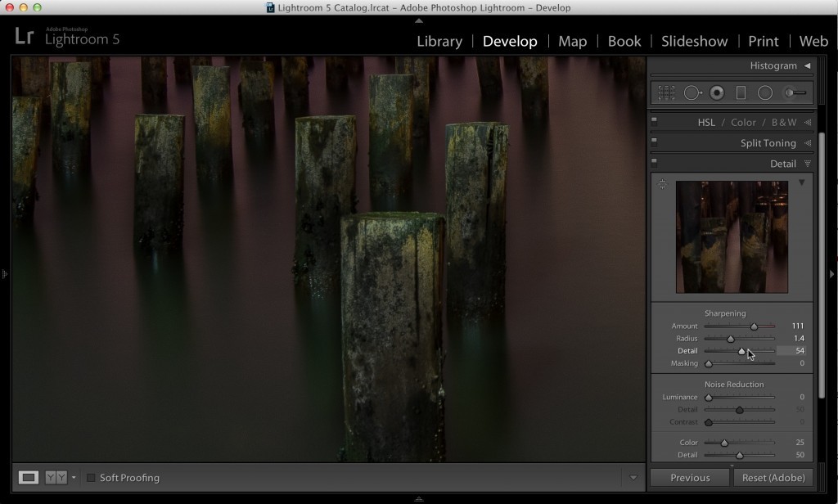The width and height of the screenshot is (838, 504).
Task: Enable the Soft Proofing checkbox
Action: 91,478
